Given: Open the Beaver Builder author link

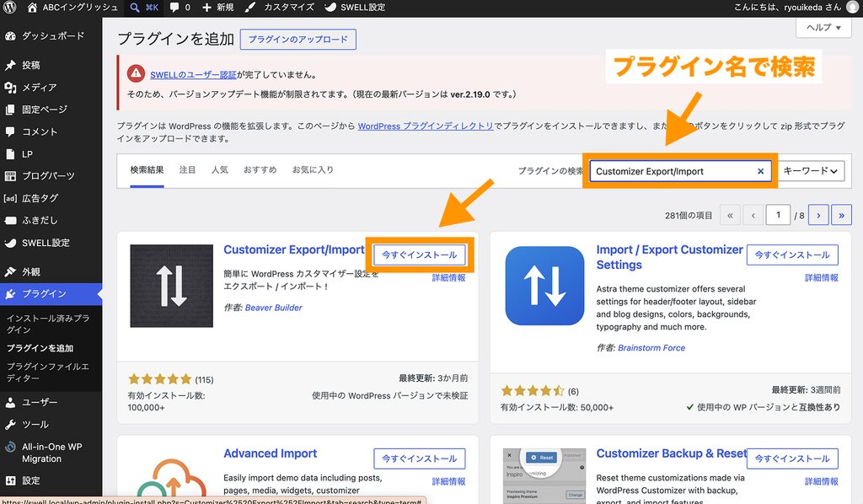Looking at the screenshot, I should [x=274, y=308].
